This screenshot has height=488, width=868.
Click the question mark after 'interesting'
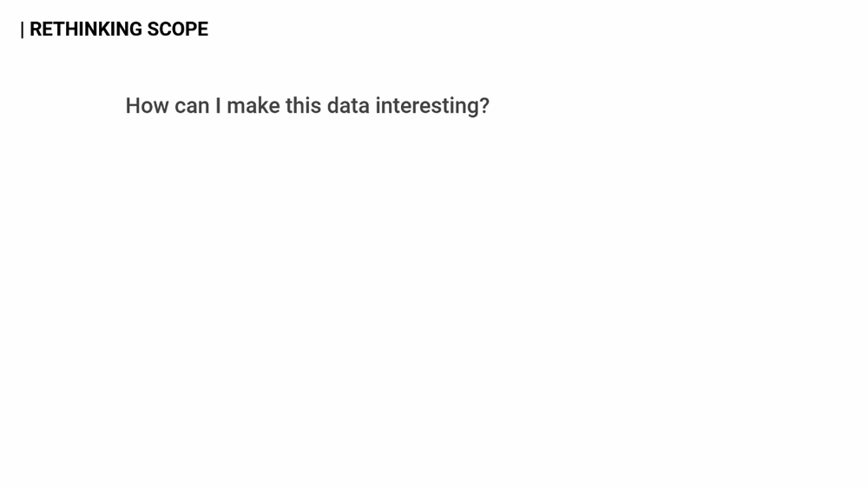tap(484, 106)
